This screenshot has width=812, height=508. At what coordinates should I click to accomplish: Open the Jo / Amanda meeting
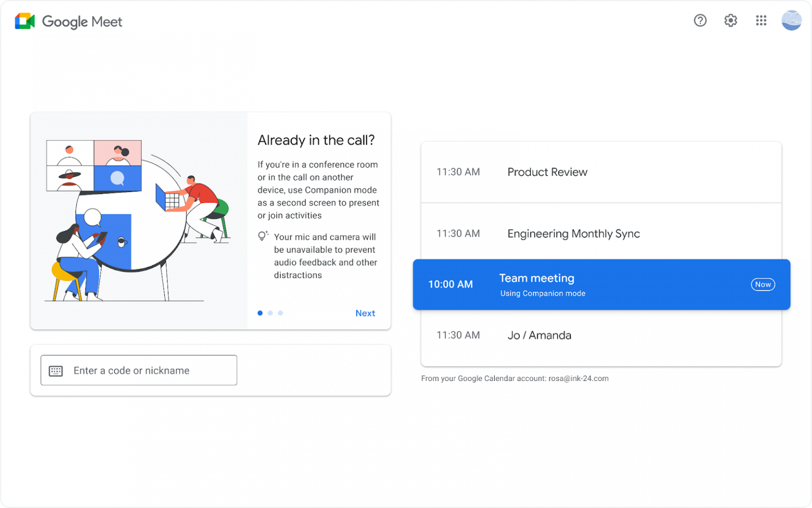[x=539, y=335]
